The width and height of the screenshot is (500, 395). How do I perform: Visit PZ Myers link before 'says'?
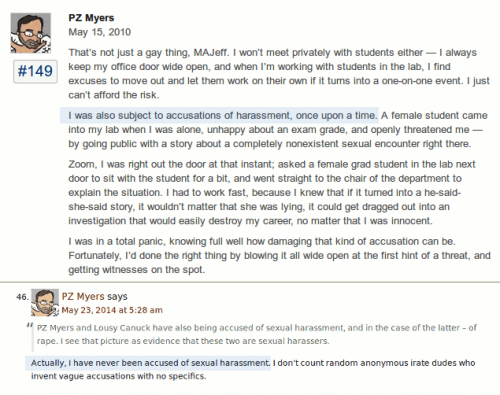(83, 296)
